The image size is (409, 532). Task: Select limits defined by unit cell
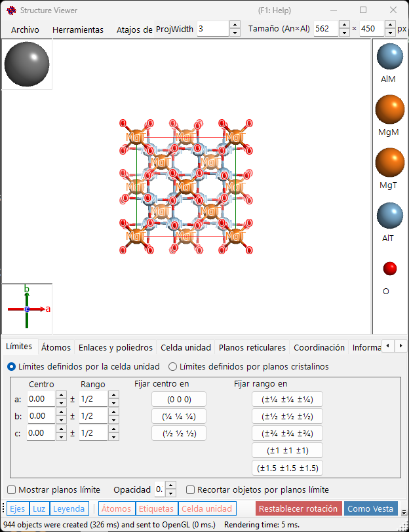(83, 366)
